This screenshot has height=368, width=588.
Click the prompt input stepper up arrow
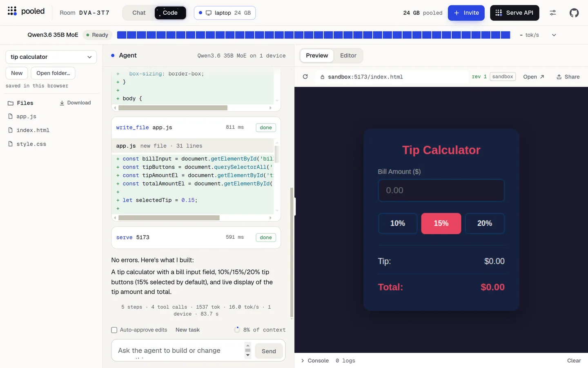click(x=247, y=346)
